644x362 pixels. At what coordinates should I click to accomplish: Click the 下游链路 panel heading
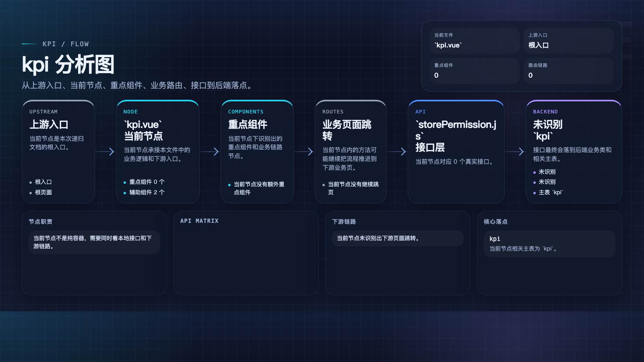pyautogui.click(x=344, y=222)
